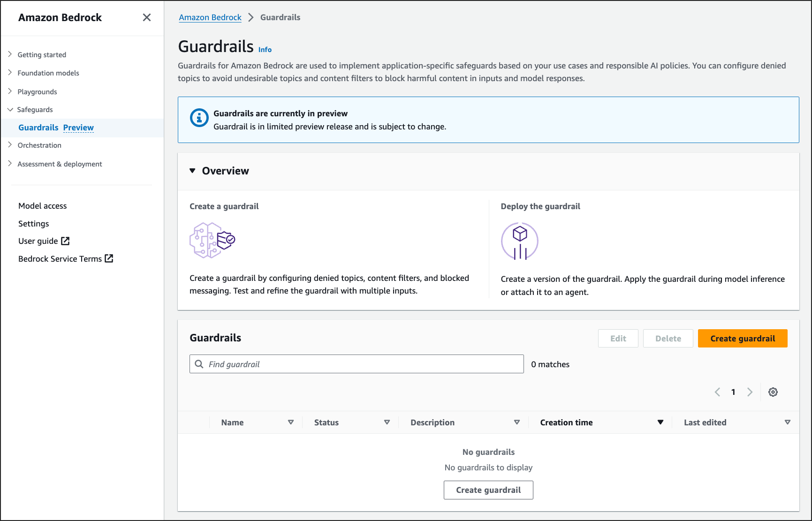The width and height of the screenshot is (812, 521).
Task: Expand the Foundation models section
Action: tap(10, 73)
